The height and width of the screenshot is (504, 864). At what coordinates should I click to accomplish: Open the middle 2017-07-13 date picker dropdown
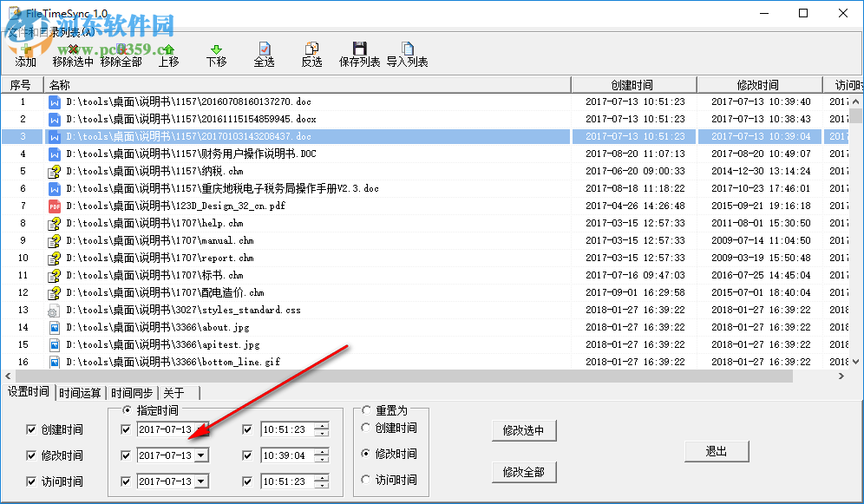pos(203,455)
